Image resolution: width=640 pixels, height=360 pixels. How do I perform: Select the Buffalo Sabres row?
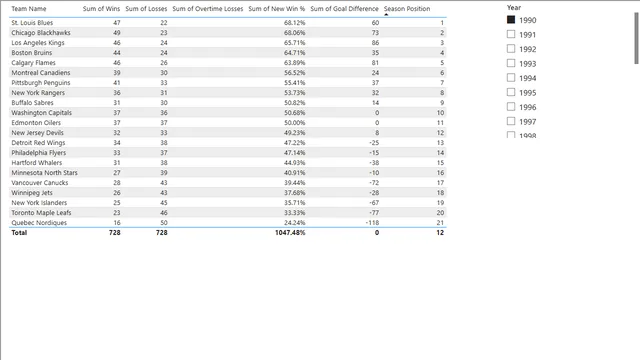click(228, 102)
